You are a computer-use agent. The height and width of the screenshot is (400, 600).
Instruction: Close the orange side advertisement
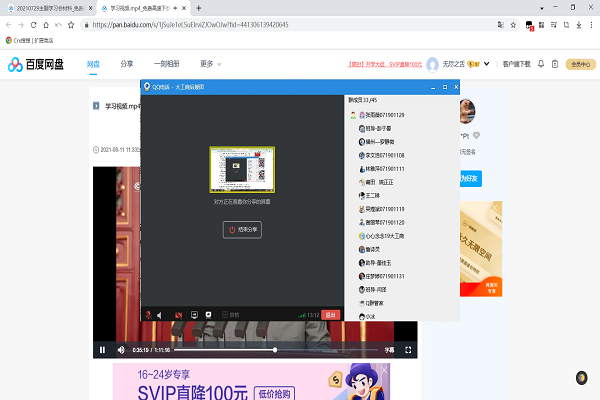point(494,208)
